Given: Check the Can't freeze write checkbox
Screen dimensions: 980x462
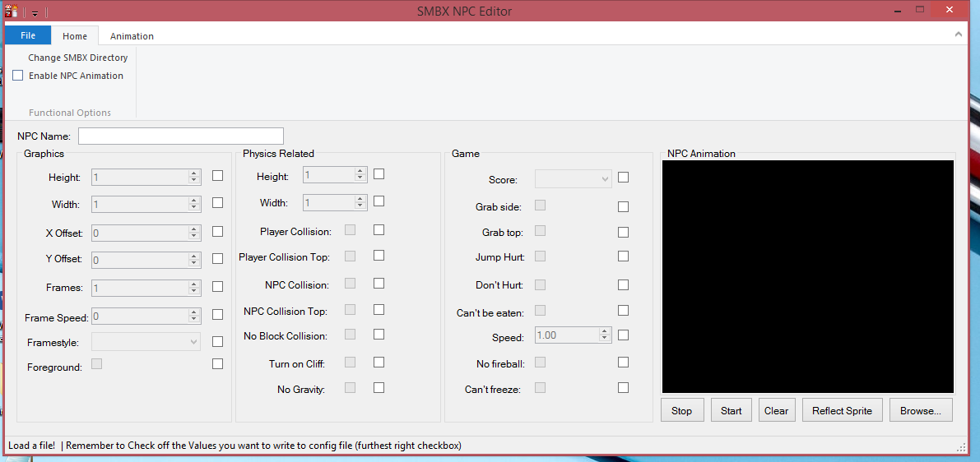Looking at the screenshot, I should pos(623,388).
